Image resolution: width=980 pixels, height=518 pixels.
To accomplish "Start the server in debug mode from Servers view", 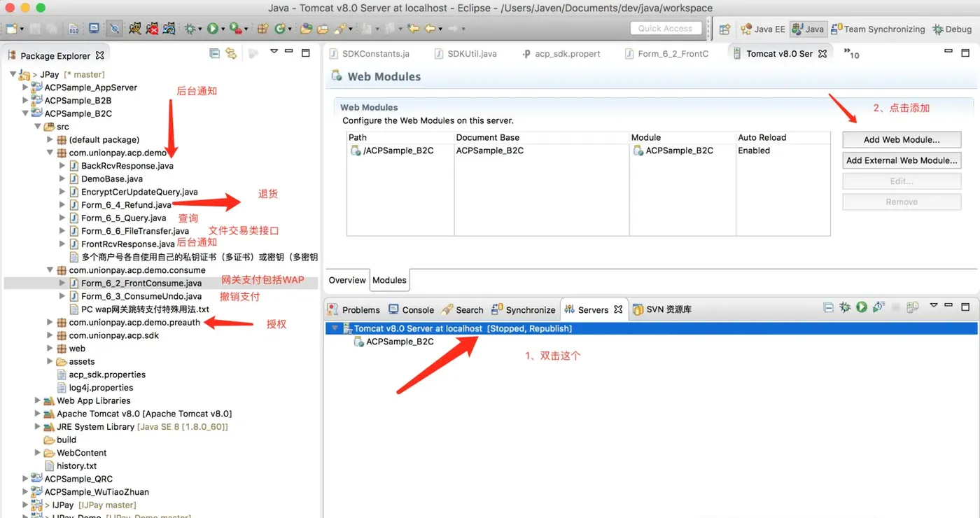I will [x=845, y=307].
